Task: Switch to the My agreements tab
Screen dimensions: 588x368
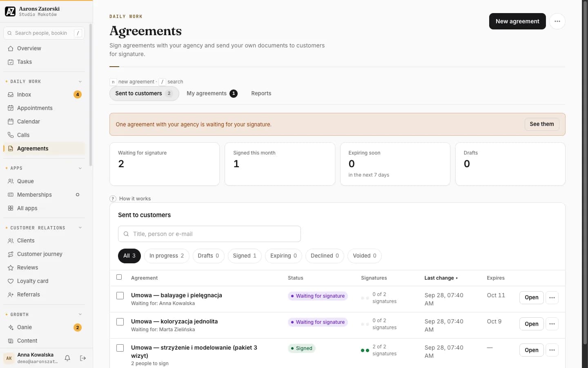Action: [212, 94]
